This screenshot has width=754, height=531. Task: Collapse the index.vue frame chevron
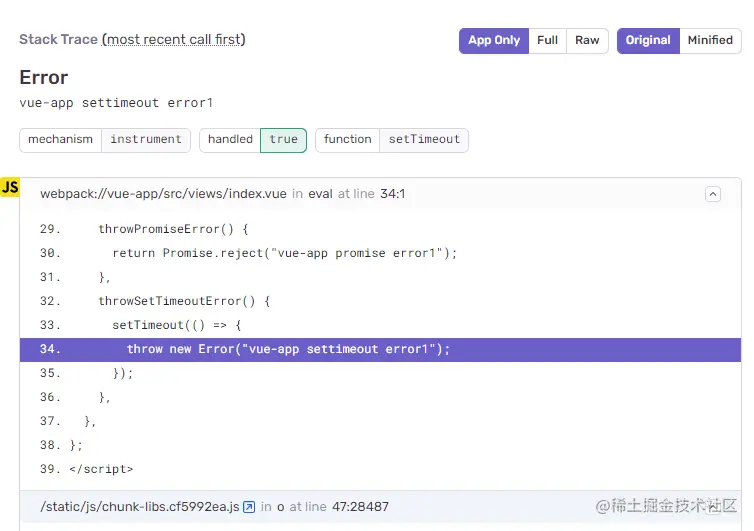tap(713, 194)
